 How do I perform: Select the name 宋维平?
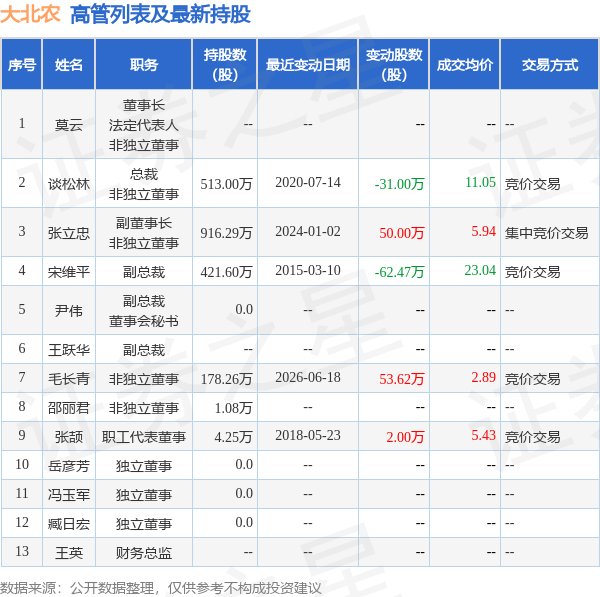pyautogui.click(x=69, y=272)
